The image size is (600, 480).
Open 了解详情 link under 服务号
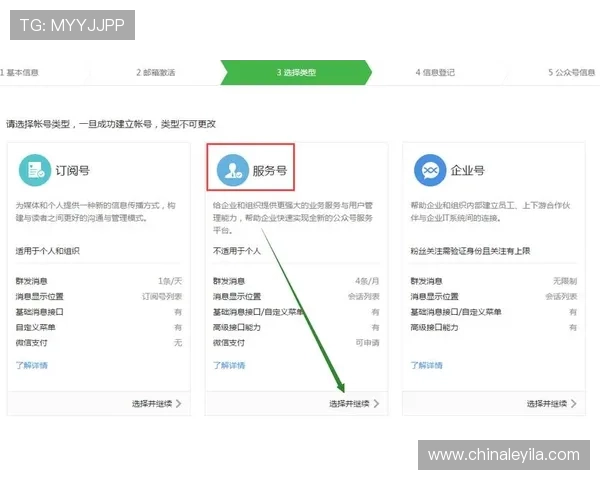click(x=229, y=365)
